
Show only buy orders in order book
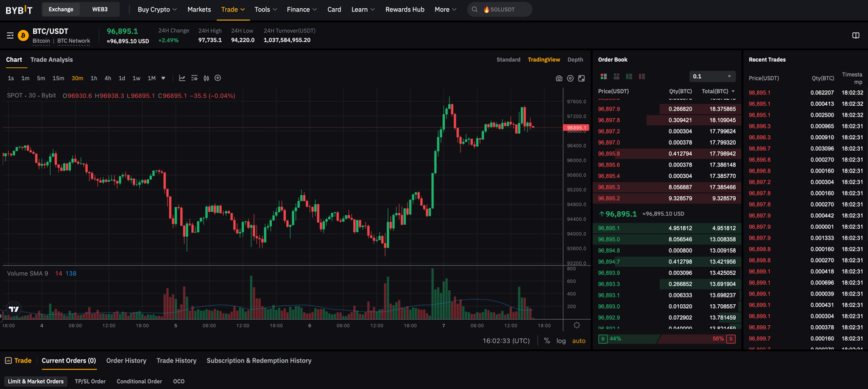click(x=629, y=76)
